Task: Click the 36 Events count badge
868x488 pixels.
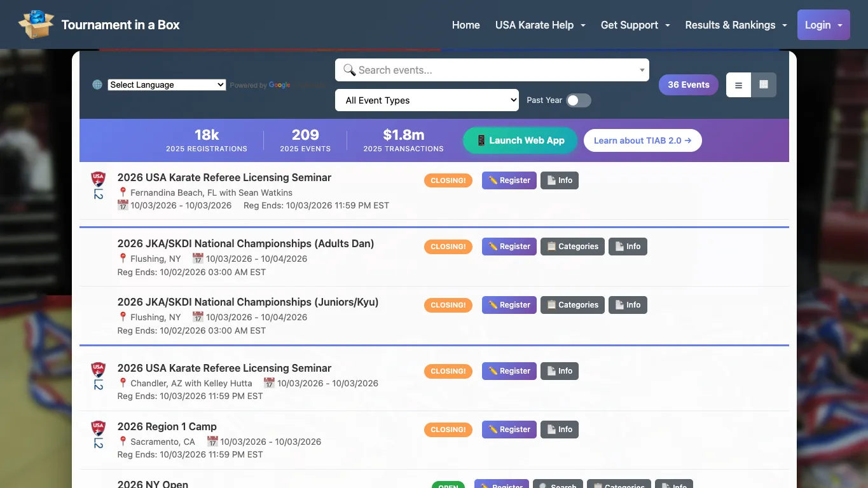Action: pos(689,85)
